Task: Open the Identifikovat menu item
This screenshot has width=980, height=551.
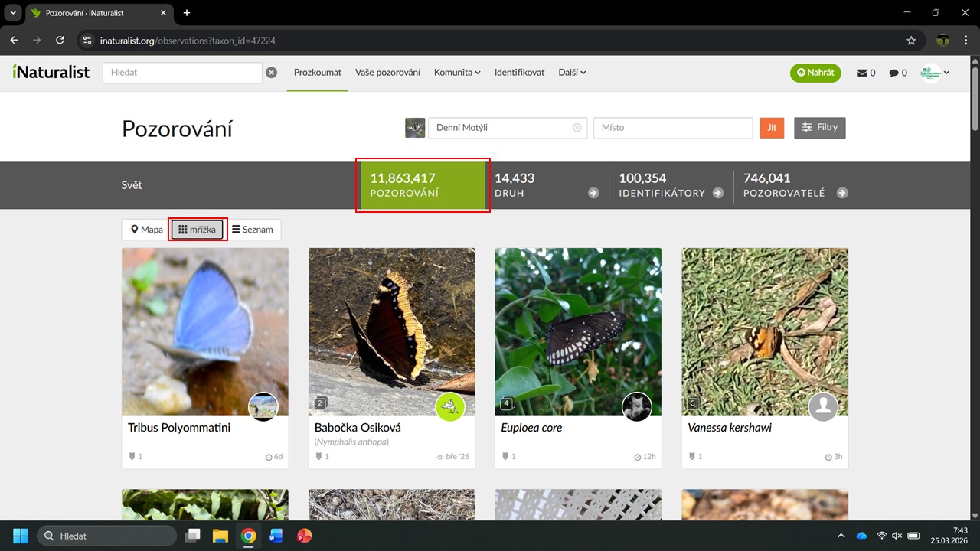Action: [x=519, y=73]
